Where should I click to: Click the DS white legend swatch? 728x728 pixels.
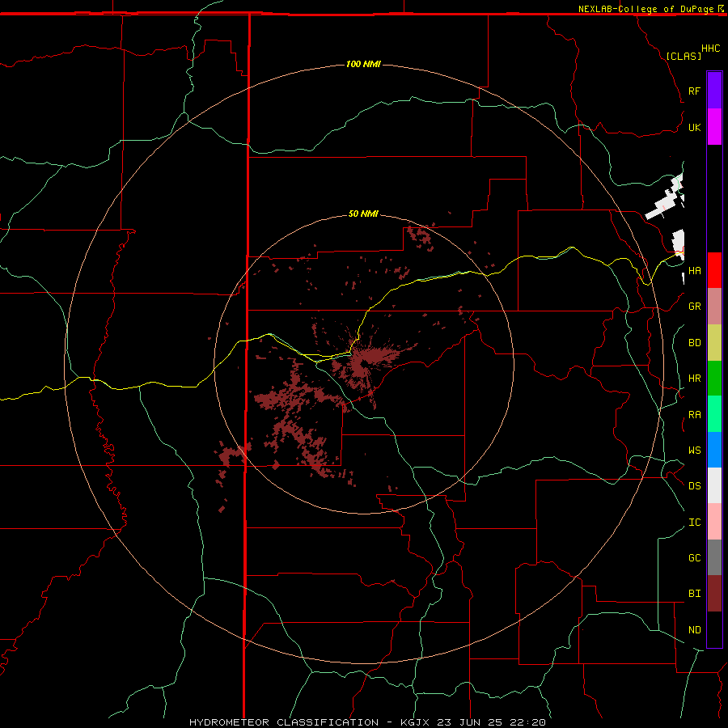[714, 485]
